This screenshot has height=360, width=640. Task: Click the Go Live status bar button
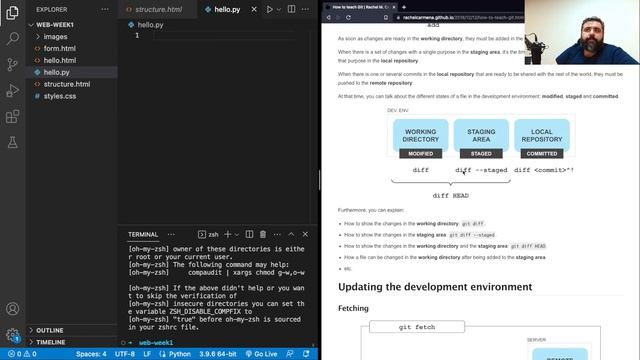(261, 354)
